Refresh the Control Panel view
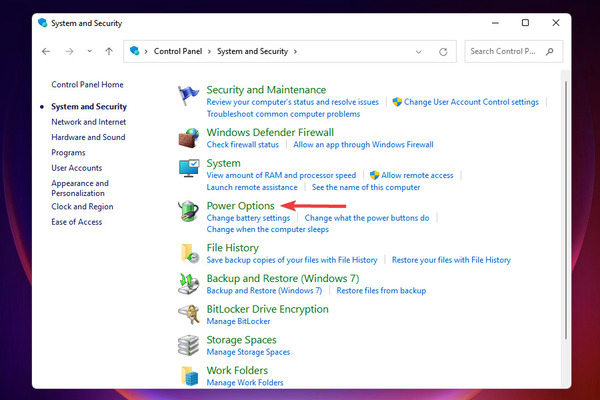Image resolution: width=600 pixels, height=400 pixels. click(x=443, y=52)
